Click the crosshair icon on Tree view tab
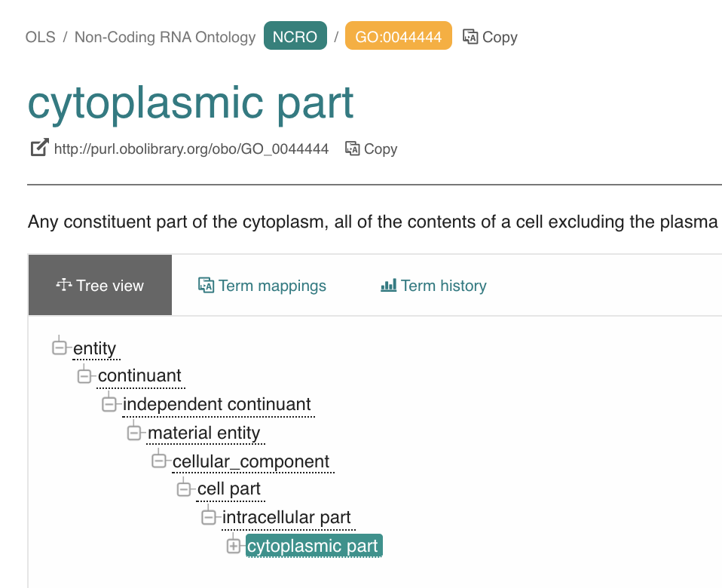722x588 pixels. click(x=65, y=284)
